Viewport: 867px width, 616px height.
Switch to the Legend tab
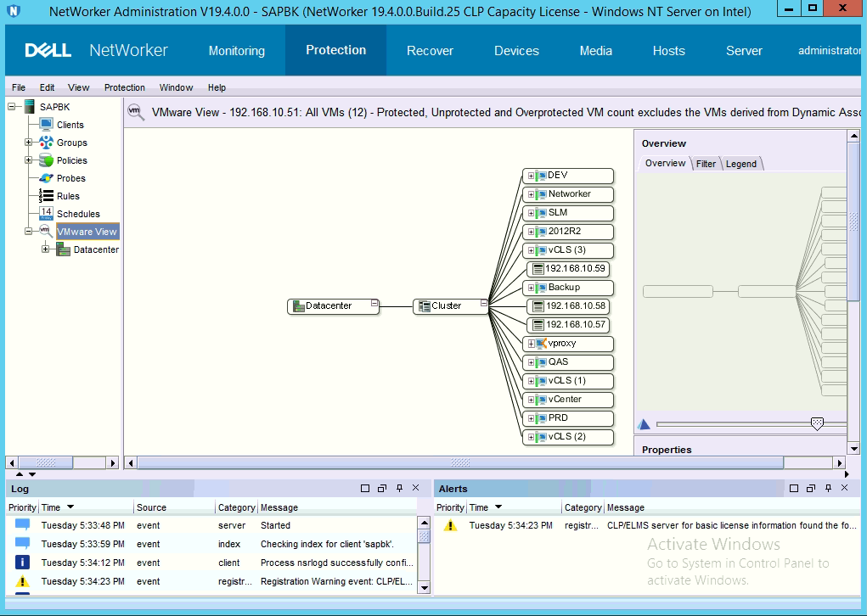(x=740, y=164)
